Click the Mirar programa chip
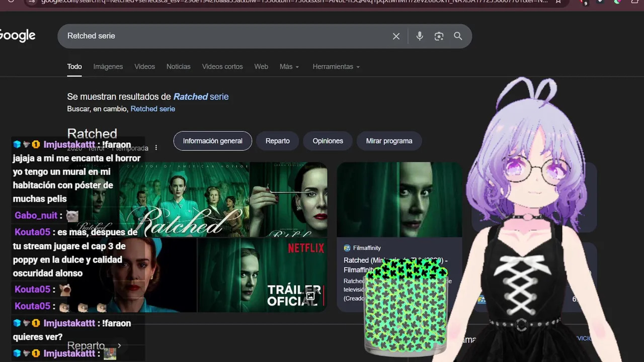Image resolution: width=644 pixels, height=362 pixels. (x=389, y=141)
